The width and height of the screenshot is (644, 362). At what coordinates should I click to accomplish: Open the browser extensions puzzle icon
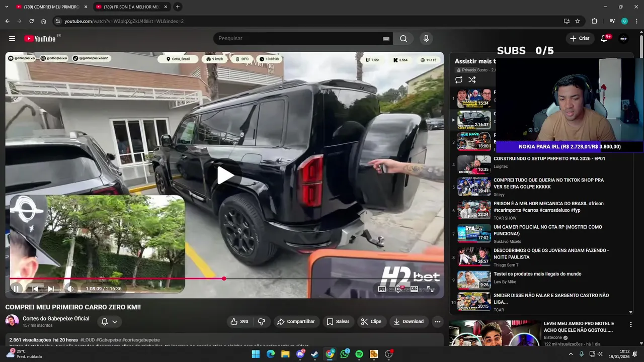pyautogui.click(x=594, y=21)
